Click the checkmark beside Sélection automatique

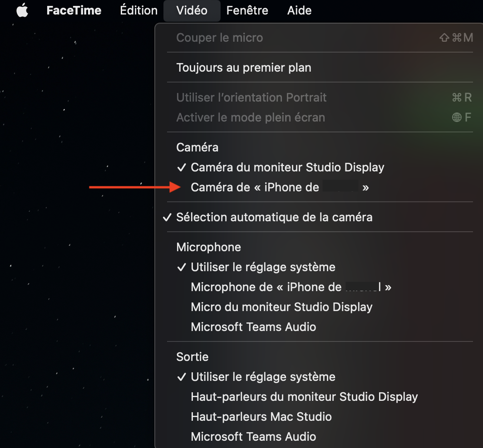point(167,217)
